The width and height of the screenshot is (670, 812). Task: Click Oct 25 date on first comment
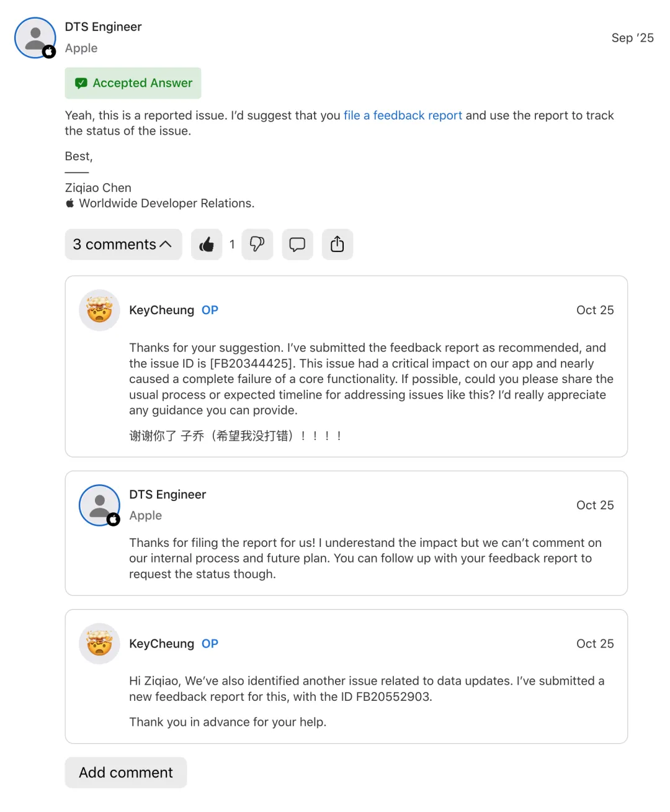(594, 310)
